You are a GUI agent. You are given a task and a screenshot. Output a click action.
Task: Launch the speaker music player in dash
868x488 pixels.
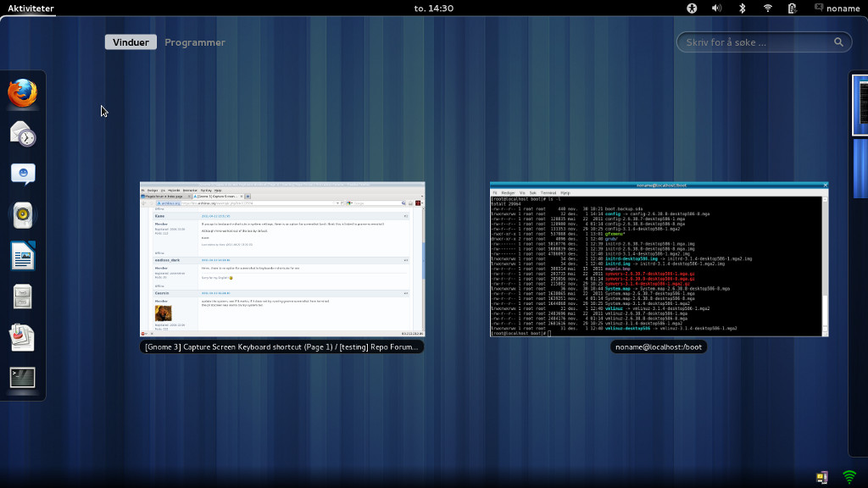(x=23, y=215)
